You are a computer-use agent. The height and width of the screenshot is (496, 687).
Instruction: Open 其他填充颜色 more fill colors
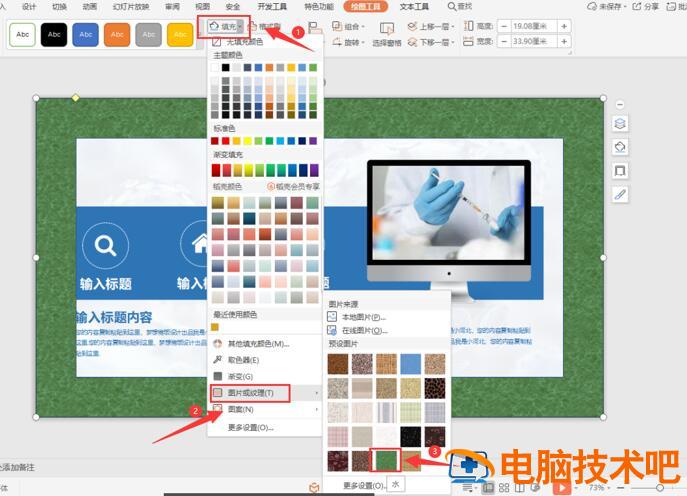(258, 344)
